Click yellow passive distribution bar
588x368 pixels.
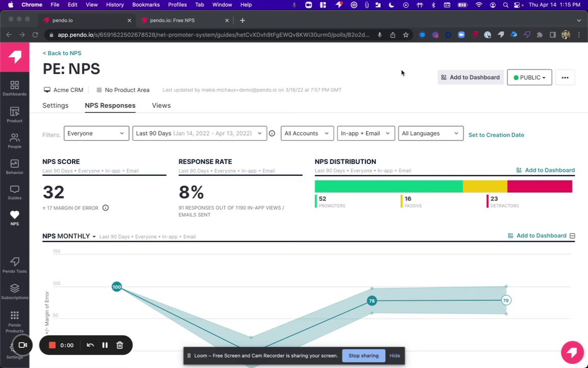[485, 186]
